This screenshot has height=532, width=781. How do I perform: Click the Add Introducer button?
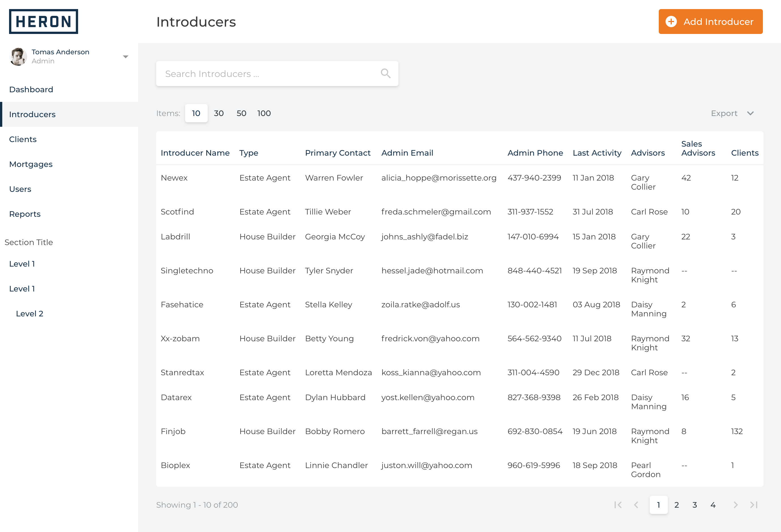711,22
